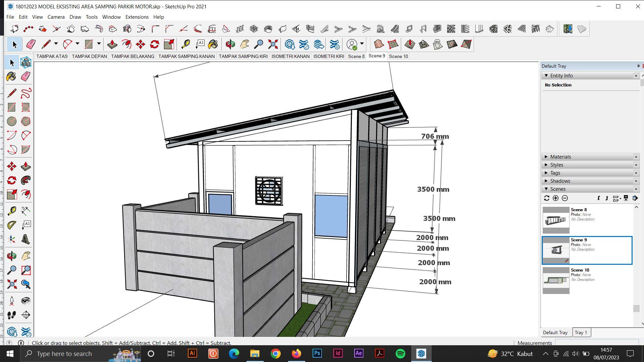
Task: Select the Scene 10 thumbnail
Action: coord(556,281)
